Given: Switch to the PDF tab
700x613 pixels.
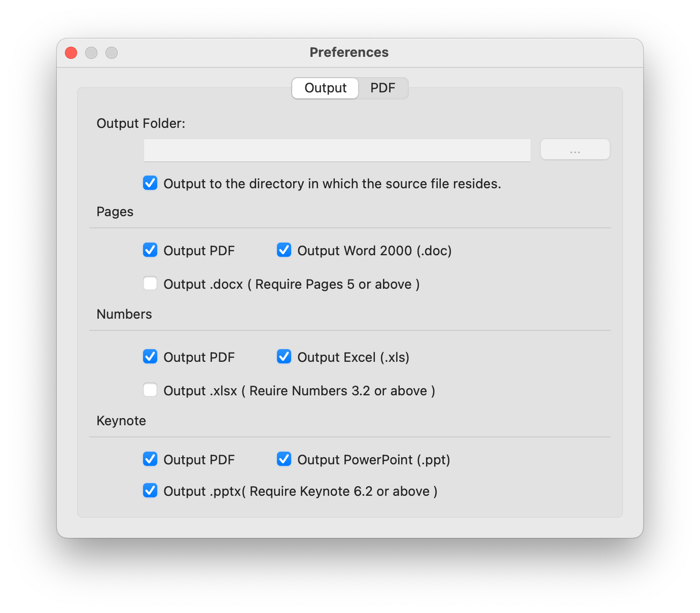Looking at the screenshot, I should click(x=382, y=88).
